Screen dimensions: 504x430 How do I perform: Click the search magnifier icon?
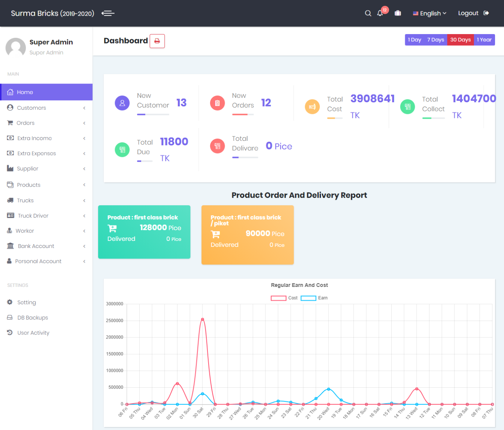coord(368,13)
